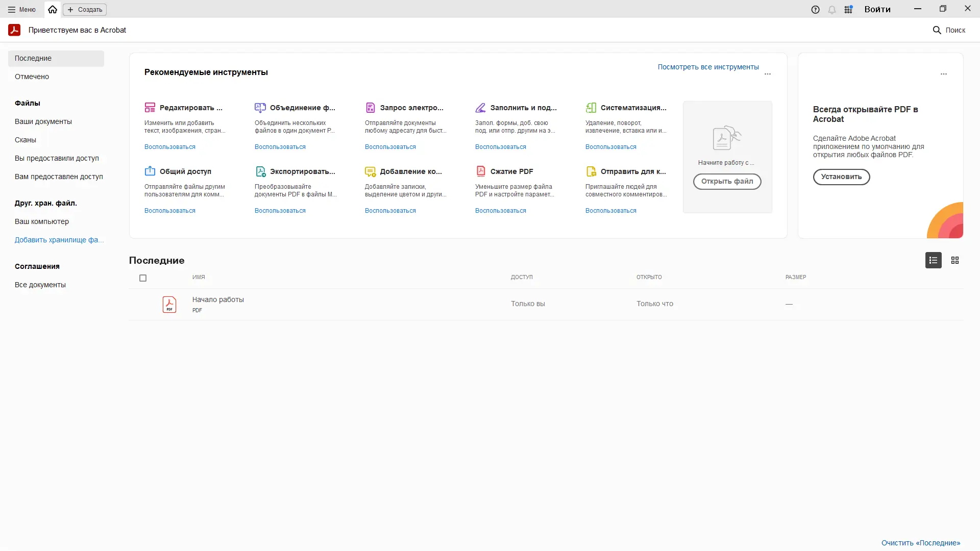Click the Home icon in the top bar
This screenshot has height=551, width=980.
click(53, 10)
